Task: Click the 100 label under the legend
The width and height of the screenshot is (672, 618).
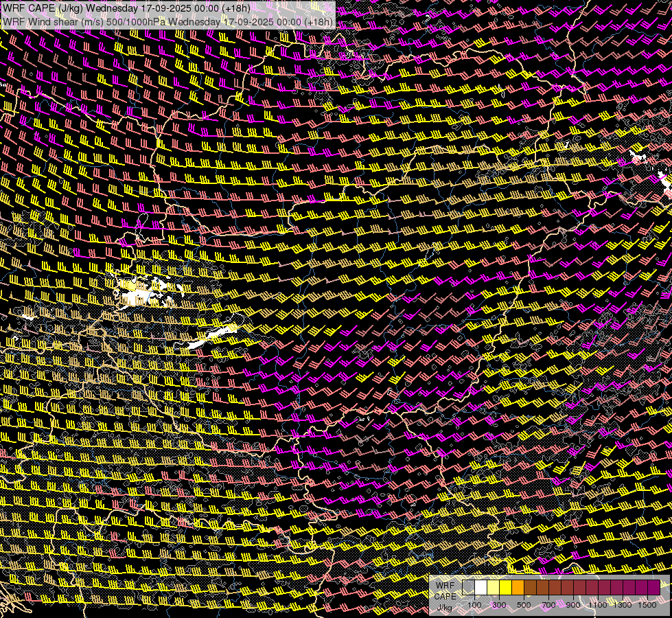Action: pos(474,605)
